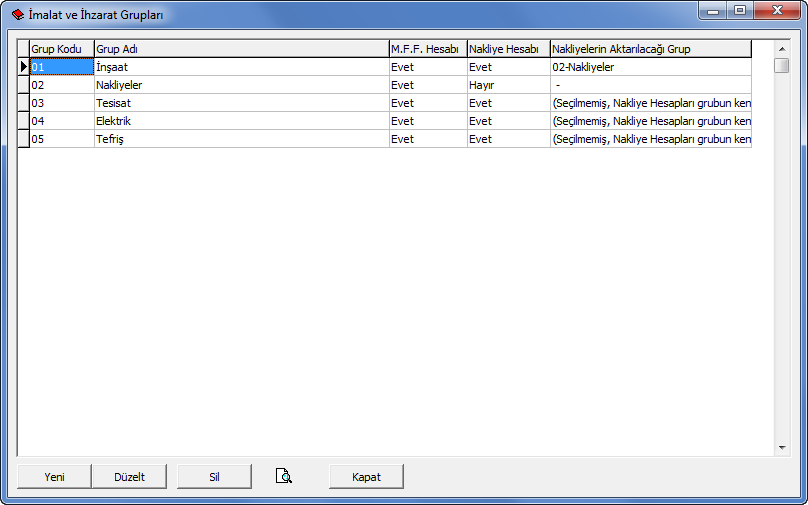Select the Tefriş group row
Viewport: 808px width, 505px height.
[240, 139]
